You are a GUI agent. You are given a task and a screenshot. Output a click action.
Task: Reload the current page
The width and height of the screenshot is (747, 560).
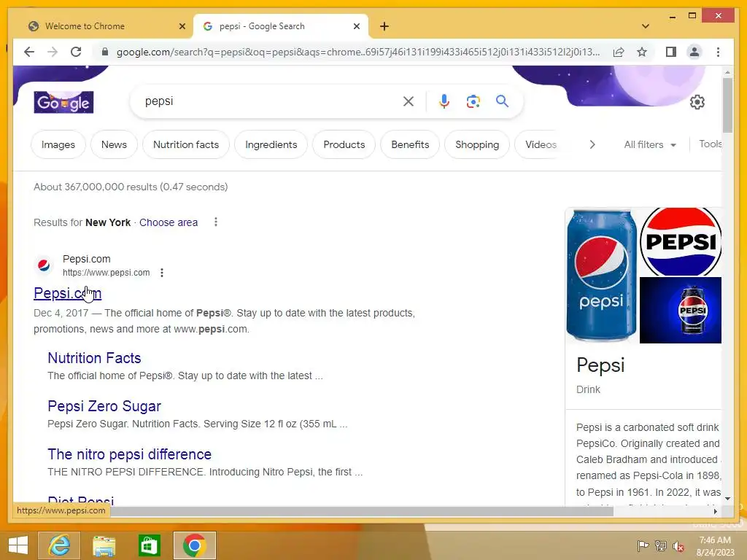(76, 52)
